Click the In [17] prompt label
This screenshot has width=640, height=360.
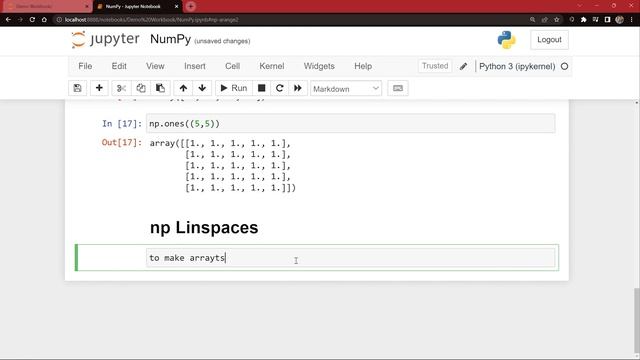(122, 124)
